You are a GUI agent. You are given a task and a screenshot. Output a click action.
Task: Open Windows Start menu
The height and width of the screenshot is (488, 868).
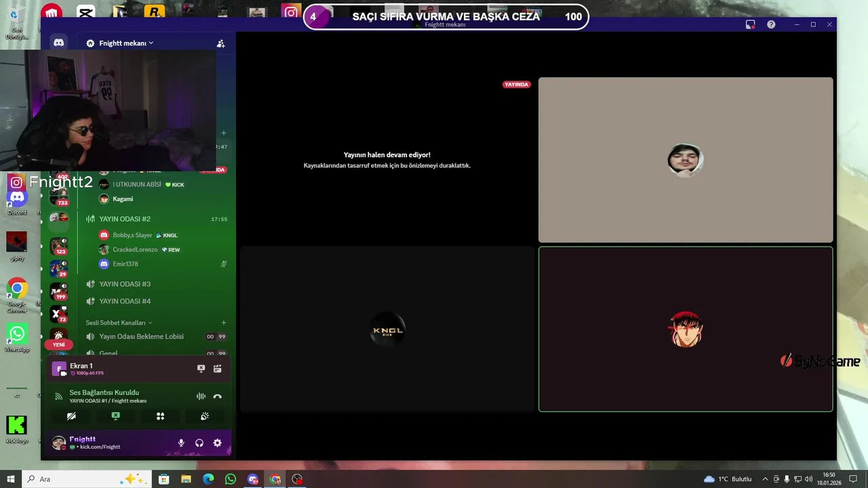pyautogui.click(x=11, y=479)
